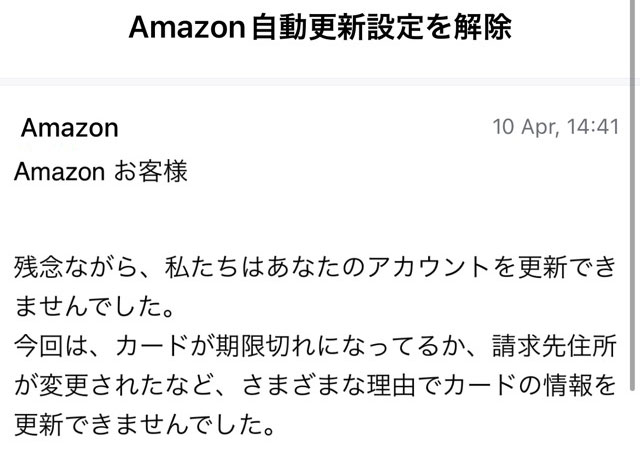
Task: Click the word アカウント in the message
Action: pyautogui.click(x=429, y=267)
